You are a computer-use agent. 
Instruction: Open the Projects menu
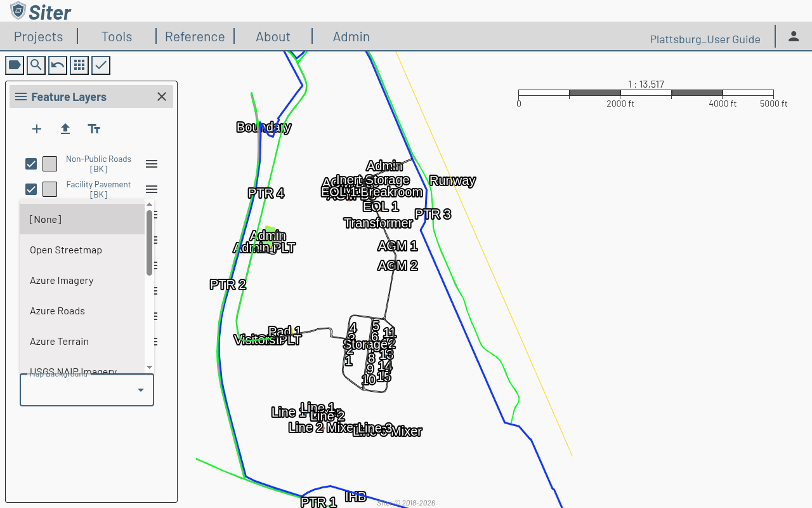point(38,36)
